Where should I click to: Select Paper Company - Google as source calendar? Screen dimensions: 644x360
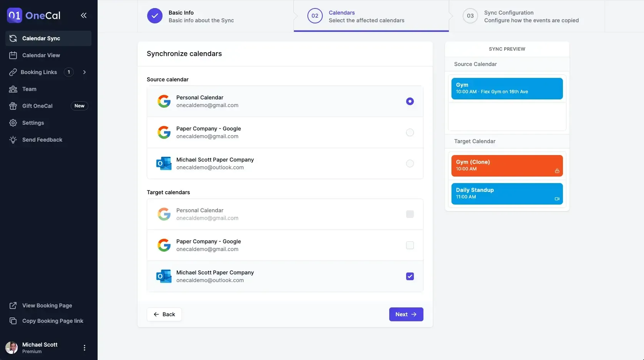click(410, 132)
